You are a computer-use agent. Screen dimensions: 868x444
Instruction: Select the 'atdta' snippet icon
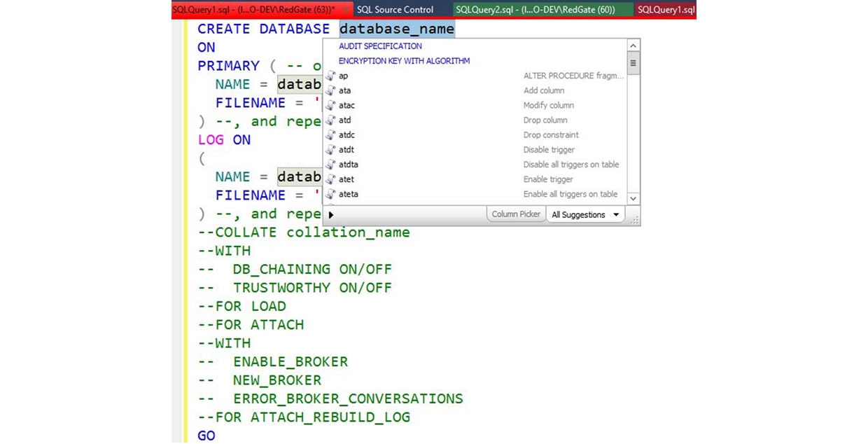[x=331, y=165]
